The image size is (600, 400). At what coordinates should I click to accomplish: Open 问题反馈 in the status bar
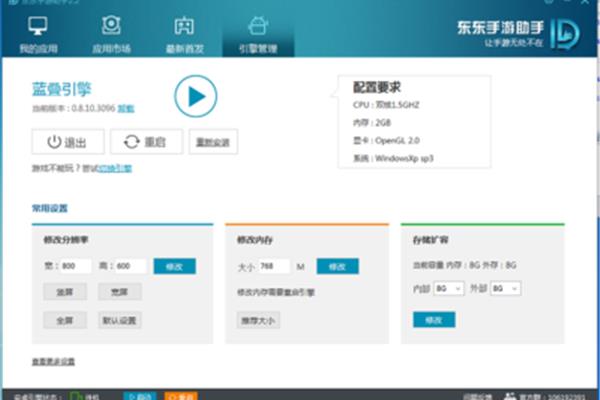477,397
